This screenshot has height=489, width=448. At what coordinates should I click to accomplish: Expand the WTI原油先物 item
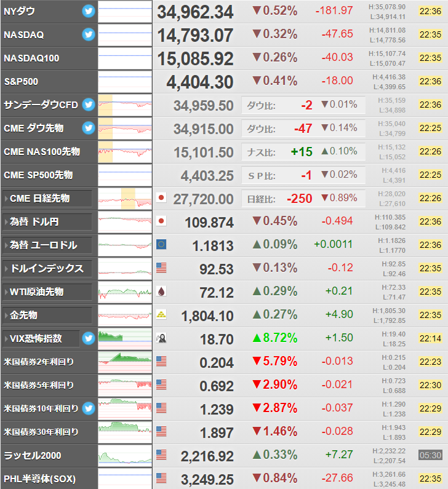click(x=47, y=292)
